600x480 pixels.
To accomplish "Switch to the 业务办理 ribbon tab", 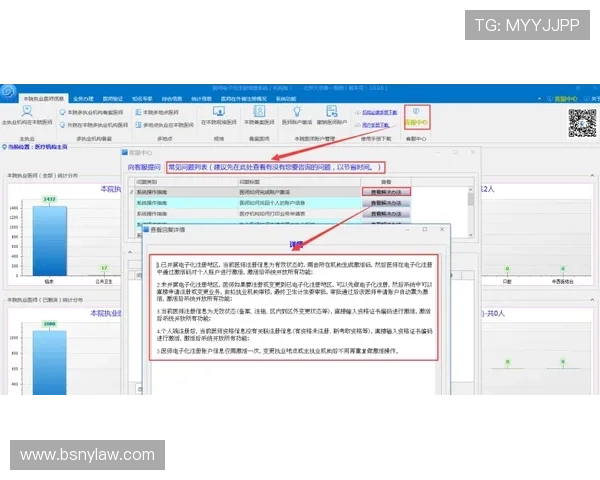I will tap(84, 99).
